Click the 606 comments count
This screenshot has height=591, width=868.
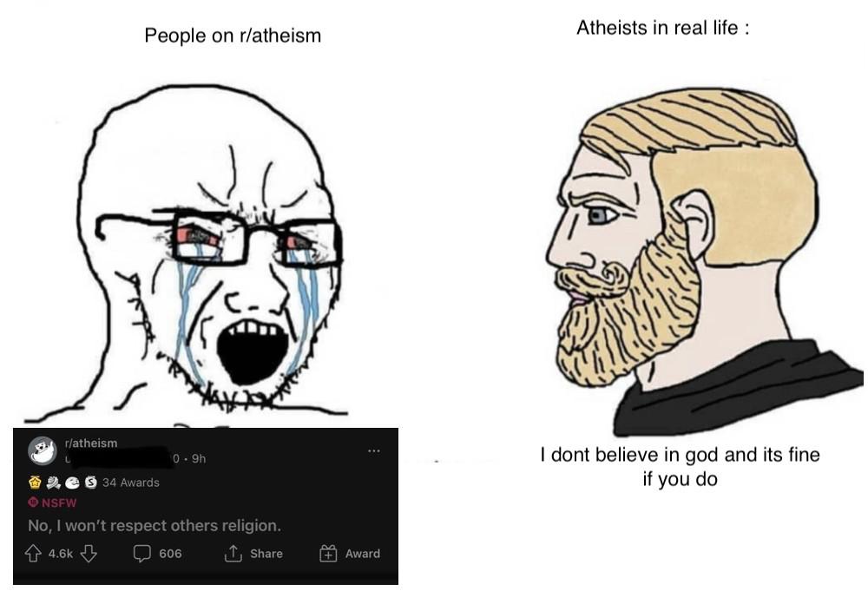coord(170,554)
